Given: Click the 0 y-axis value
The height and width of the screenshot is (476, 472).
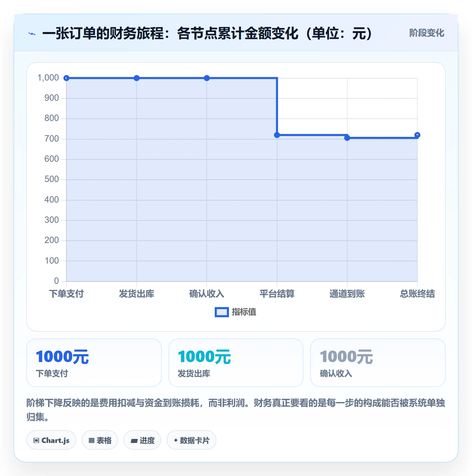Looking at the screenshot, I should (56, 281).
